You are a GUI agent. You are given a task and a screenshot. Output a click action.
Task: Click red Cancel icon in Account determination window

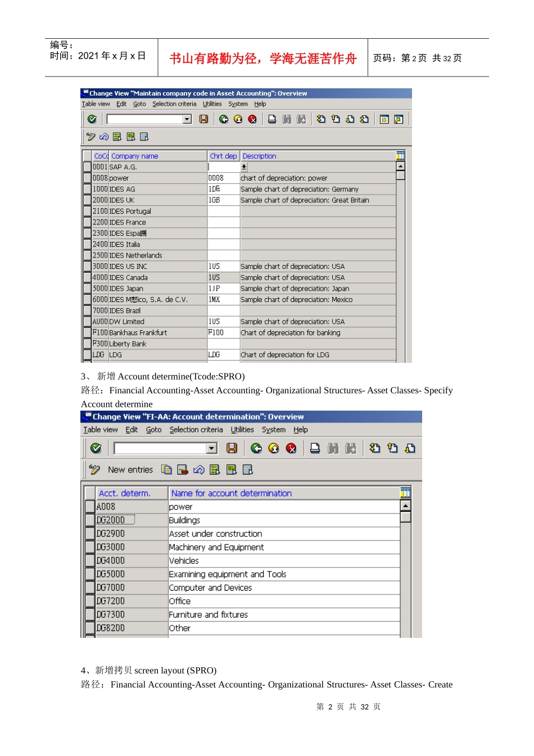click(x=291, y=448)
